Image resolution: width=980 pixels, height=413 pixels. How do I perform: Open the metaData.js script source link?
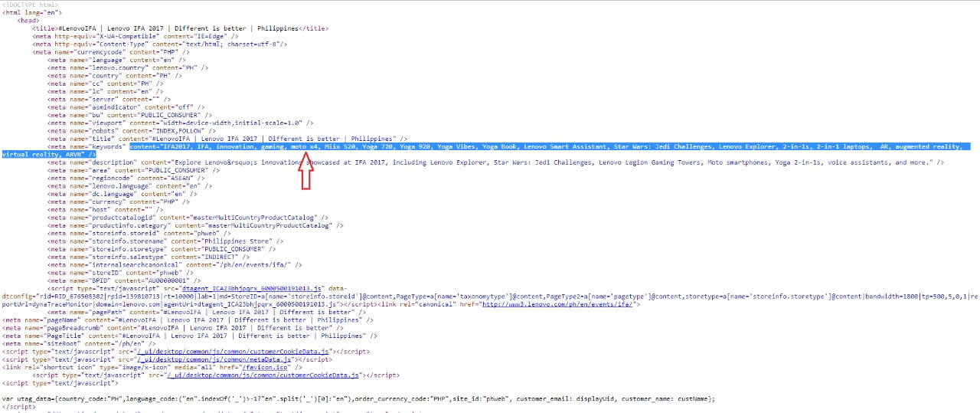(214, 359)
